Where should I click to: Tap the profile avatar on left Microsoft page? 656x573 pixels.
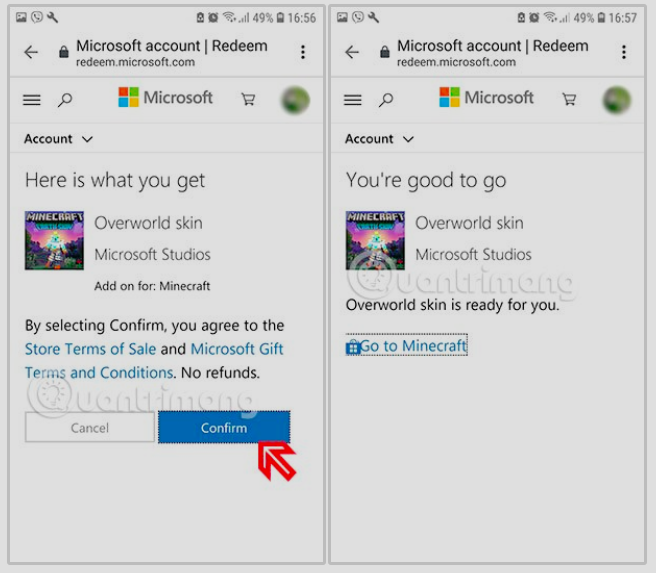[295, 100]
